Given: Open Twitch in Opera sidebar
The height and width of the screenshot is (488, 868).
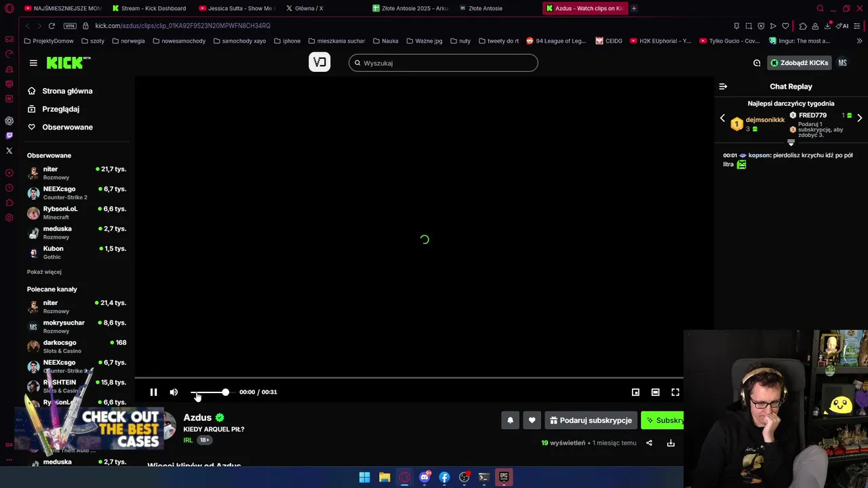Looking at the screenshot, I should coord(9,136).
